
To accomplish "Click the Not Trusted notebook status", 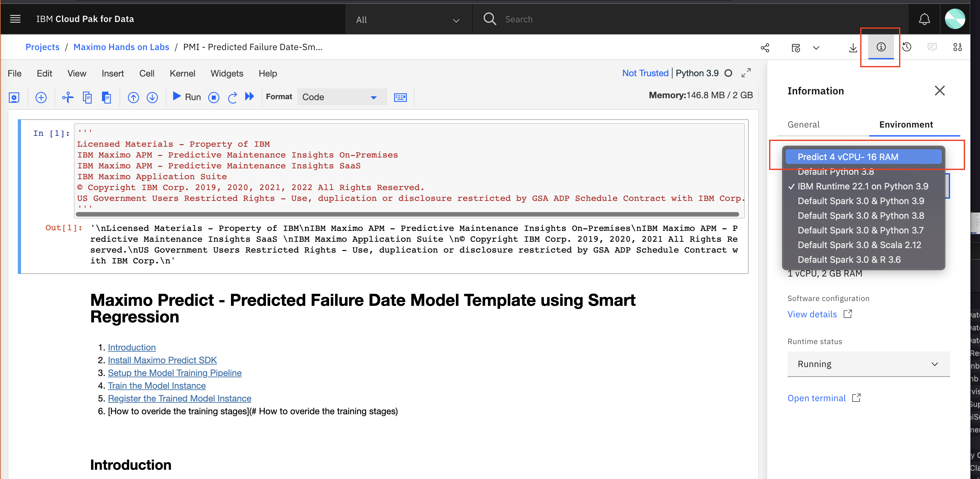I will pyautogui.click(x=645, y=73).
